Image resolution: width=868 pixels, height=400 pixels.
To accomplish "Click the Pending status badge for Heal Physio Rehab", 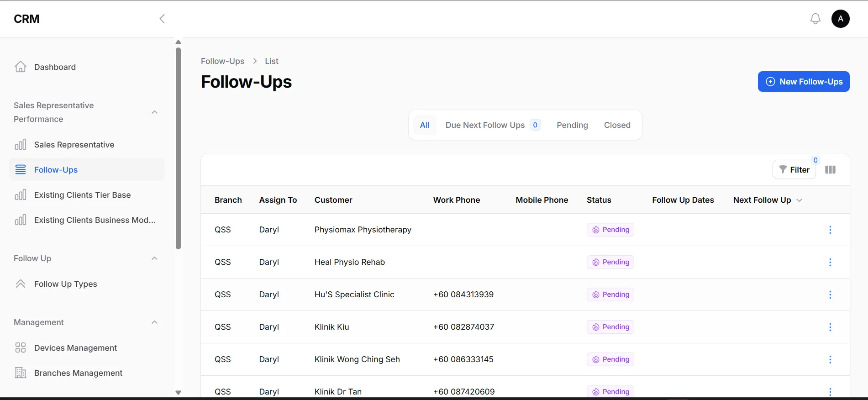I will pyautogui.click(x=610, y=262).
